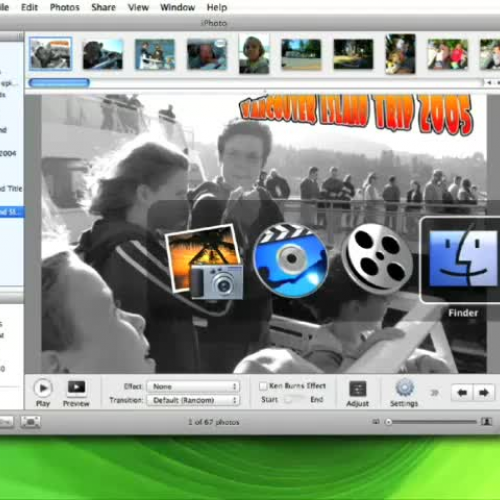Click the small thumbnail size icon
The width and height of the screenshot is (500, 500).
(x=376, y=422)
